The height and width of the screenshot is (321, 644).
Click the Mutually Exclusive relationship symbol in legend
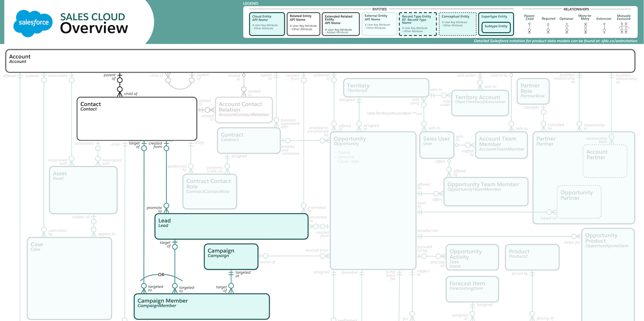click(x=624, y=28)
